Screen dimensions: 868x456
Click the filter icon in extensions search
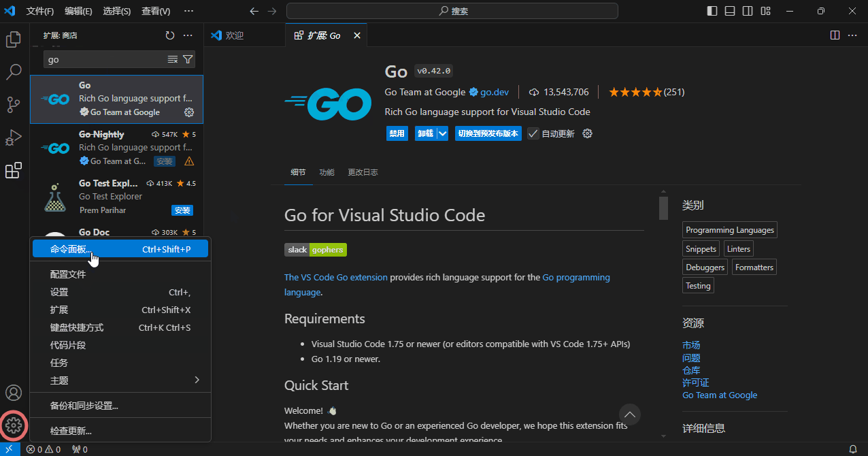188,59
